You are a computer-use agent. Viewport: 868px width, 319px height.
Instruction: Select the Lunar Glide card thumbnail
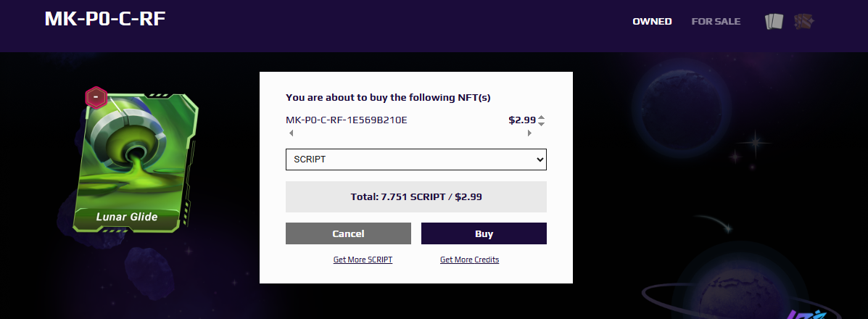pyautogui.click(x=135, y=162)
